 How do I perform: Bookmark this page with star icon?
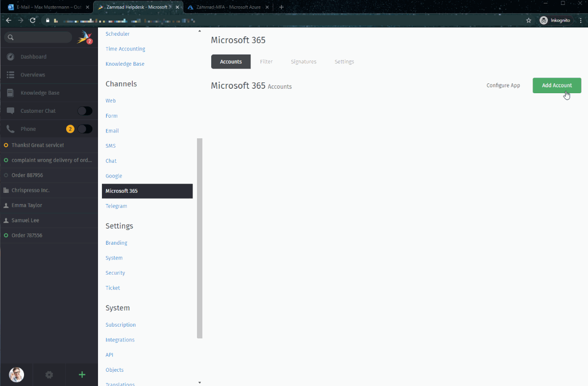[529, 20]
